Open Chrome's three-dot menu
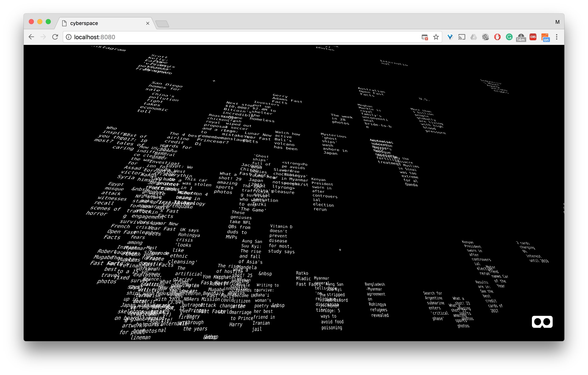Screen dimensions: 588x375 pos(556,37)
